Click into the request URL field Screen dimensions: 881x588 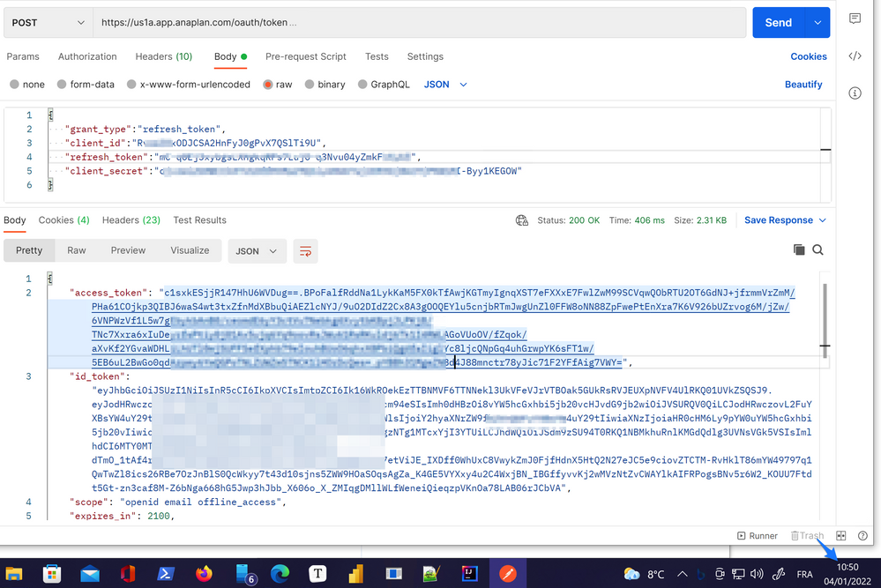419,22
